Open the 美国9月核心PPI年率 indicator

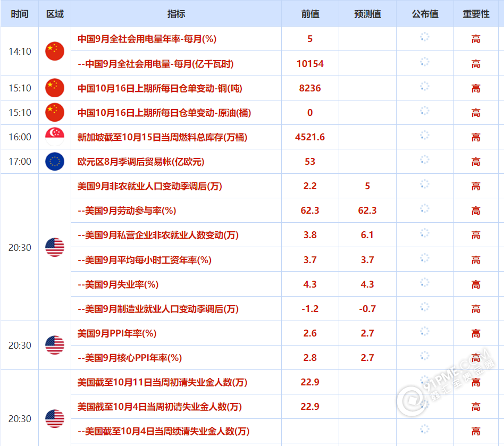[x=130, y=358]
